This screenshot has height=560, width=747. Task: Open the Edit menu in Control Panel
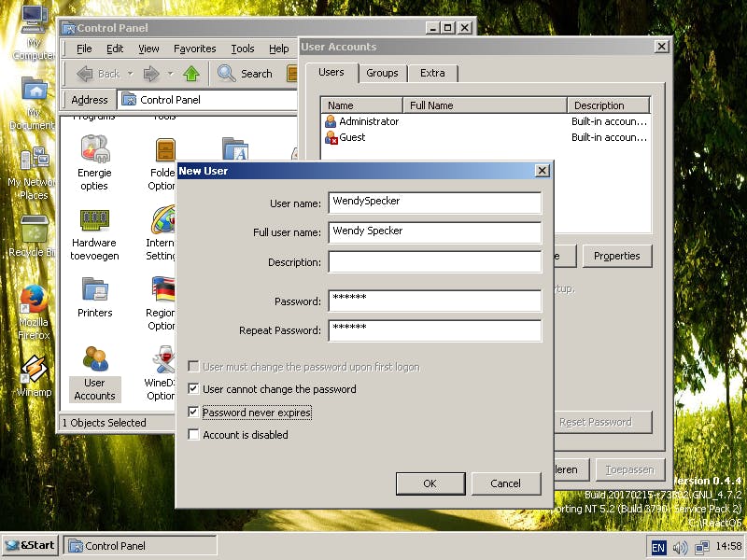[x=114, y=49]
